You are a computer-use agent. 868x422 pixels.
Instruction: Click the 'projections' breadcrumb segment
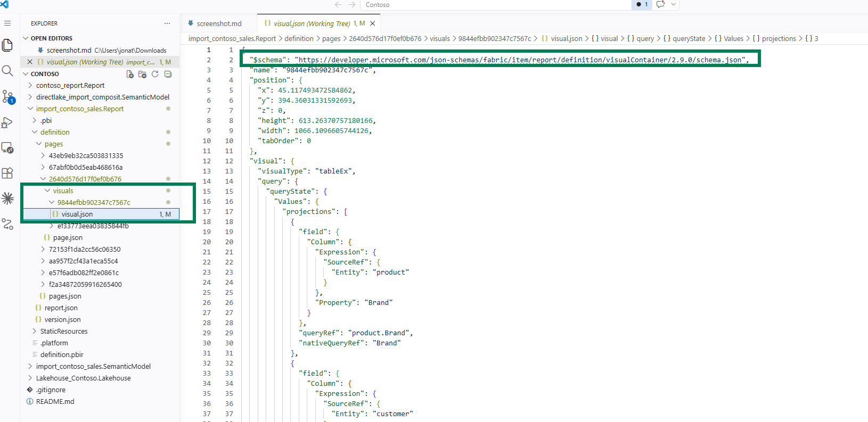point(779,39)
